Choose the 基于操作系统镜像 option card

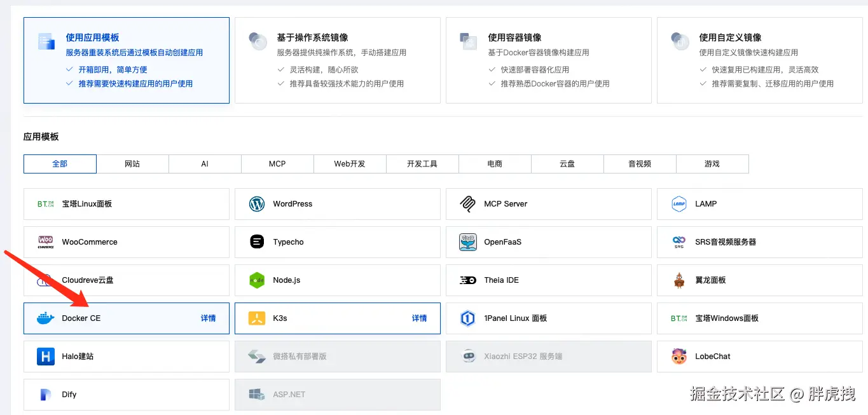[x=338, y=60]
